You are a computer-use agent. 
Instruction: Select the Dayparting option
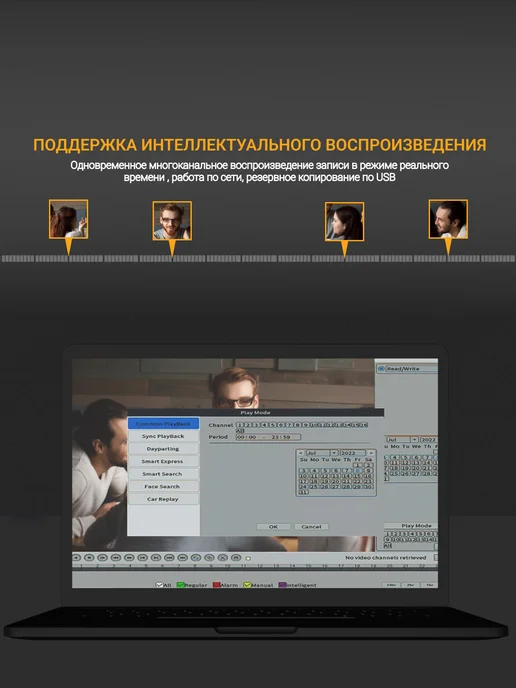click(163, 449)
